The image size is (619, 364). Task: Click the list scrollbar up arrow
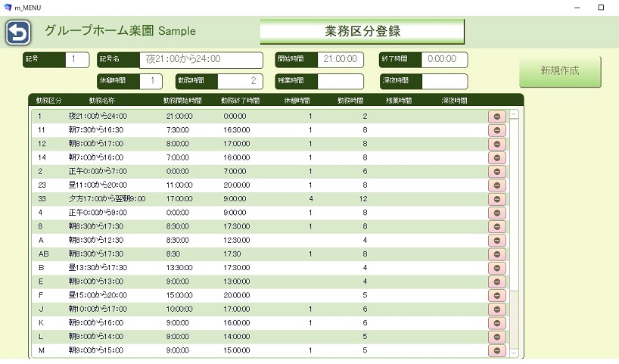(515, 115)
